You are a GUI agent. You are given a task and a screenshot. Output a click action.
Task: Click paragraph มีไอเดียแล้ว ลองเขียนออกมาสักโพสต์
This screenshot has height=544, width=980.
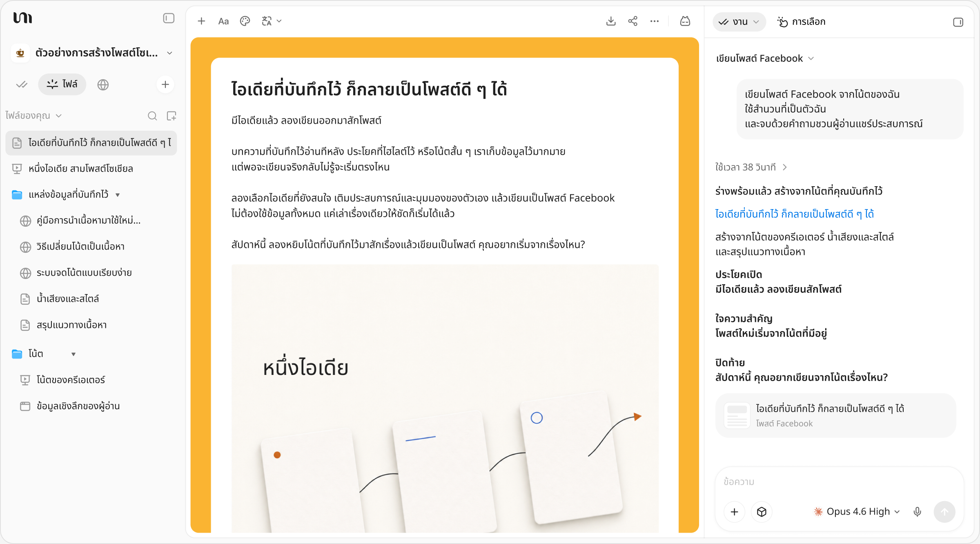[x=306, y=121]
